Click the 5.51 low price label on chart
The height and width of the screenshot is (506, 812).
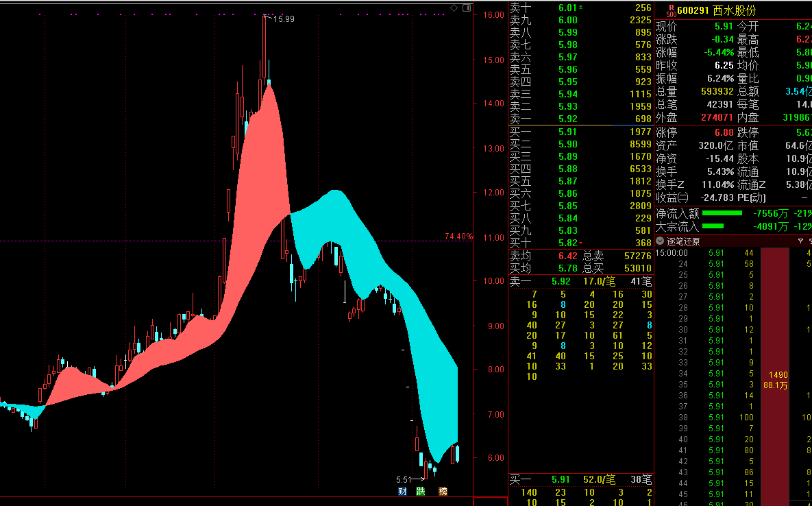(405, 480)
